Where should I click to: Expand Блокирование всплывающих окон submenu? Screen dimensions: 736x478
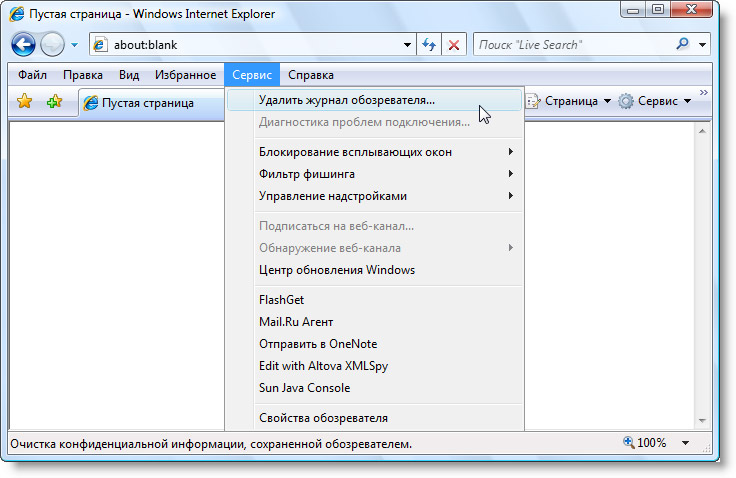pyautogui.click(x=374, y=152)
